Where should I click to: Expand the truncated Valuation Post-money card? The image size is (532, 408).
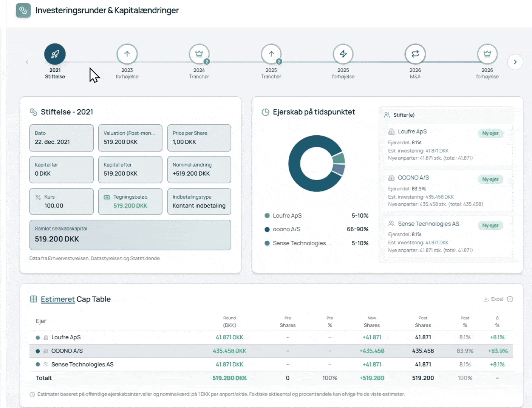point(130,138)
